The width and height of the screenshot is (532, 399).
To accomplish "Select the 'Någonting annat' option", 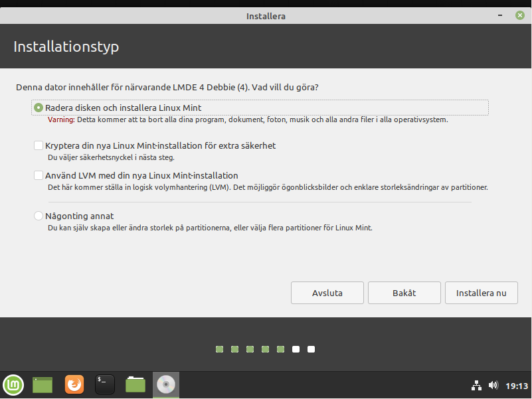I will [x=39, y=216].
